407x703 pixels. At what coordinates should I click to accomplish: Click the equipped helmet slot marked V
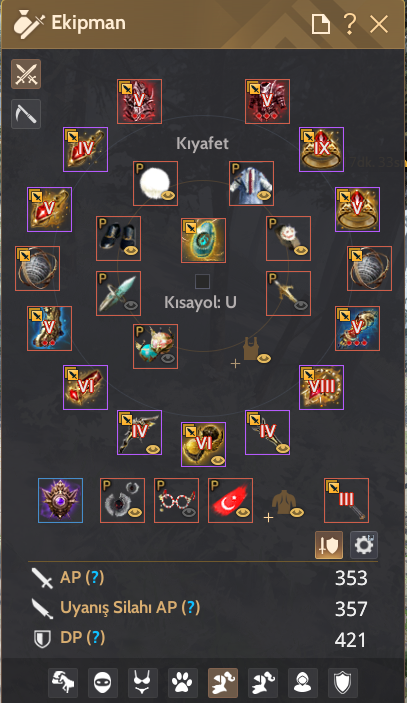(139, 101)
